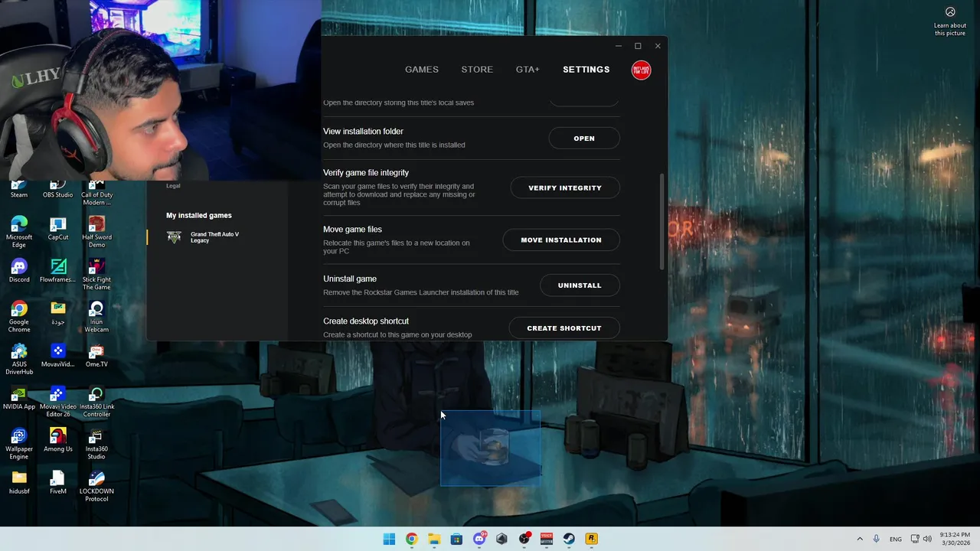
Task: Select Stick Fight The Game desktop icon
Action: click(x=96, y=274)
